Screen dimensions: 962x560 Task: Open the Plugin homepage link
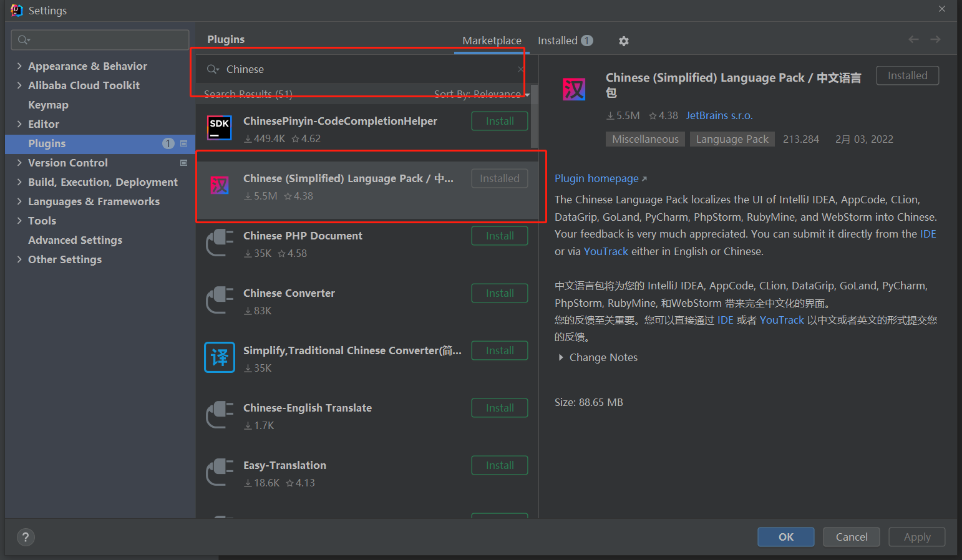coord(596,178)
